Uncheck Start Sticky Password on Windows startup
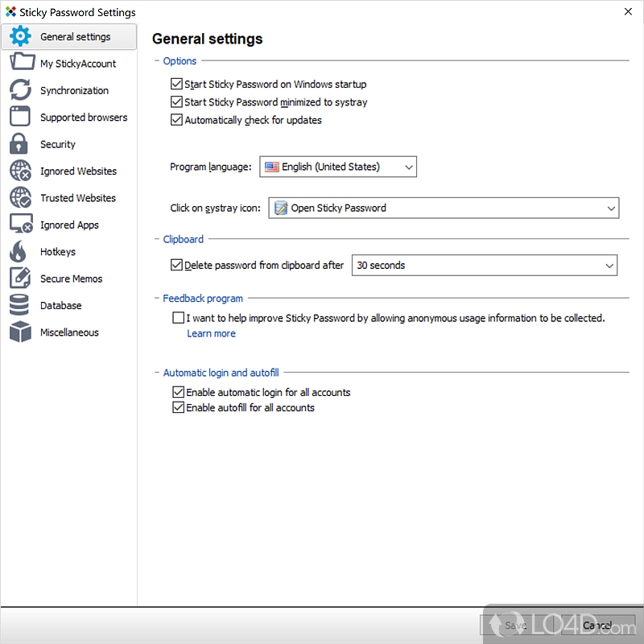Image resolution: width=644 pixels, height=644 pixels. coord(176,84)
